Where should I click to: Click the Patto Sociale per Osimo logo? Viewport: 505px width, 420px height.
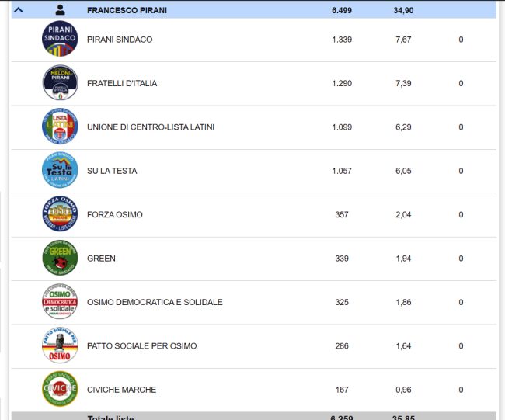[x=60, y=345]
